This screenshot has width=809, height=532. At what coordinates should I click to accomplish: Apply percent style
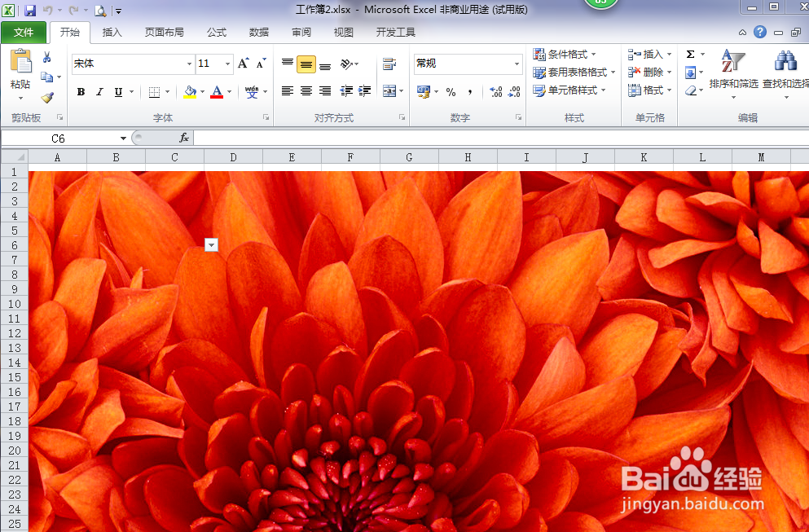pyautogui.click(x=451, y=92)
